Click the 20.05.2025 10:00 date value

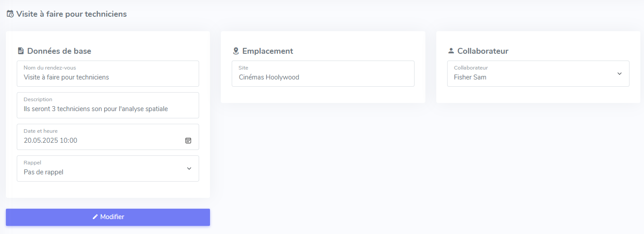[51, 140]
